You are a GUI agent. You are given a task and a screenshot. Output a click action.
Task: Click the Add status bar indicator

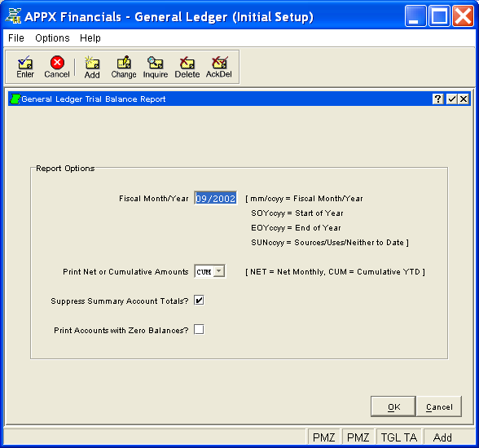[442, 437]
